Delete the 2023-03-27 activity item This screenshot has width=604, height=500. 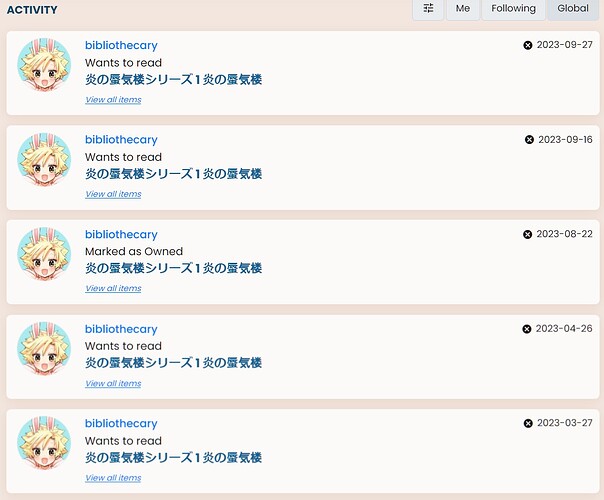coord(528,423)
